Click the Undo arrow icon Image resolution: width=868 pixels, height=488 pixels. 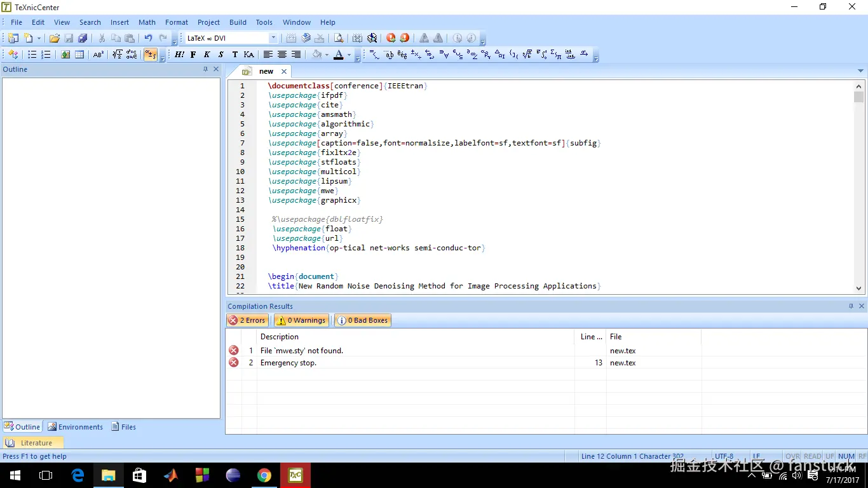coord(148,38)
